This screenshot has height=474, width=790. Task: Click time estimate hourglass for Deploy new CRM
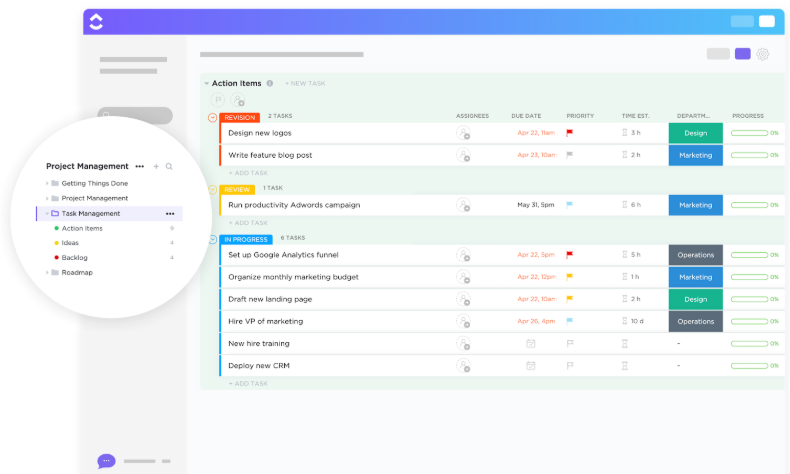coord(625,365)
